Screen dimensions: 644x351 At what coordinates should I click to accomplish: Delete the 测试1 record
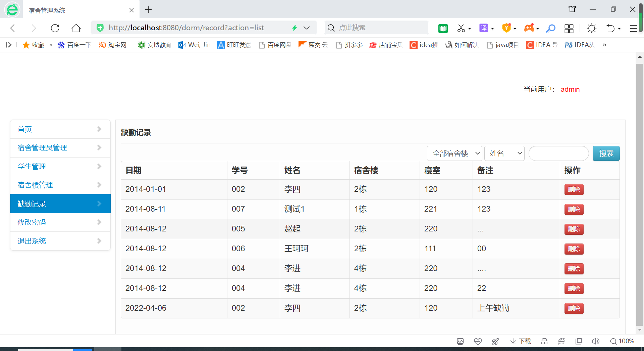574,209
